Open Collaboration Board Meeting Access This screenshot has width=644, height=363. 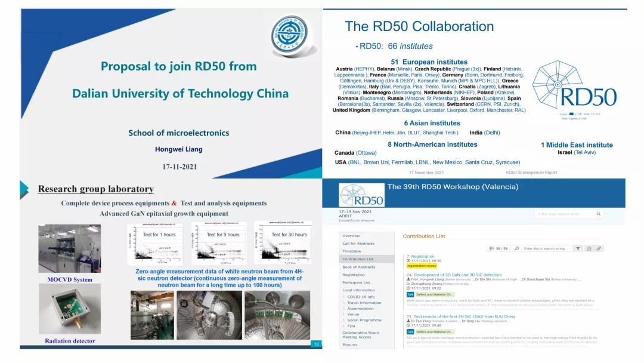pyautogui.click(x=361, y=334)
